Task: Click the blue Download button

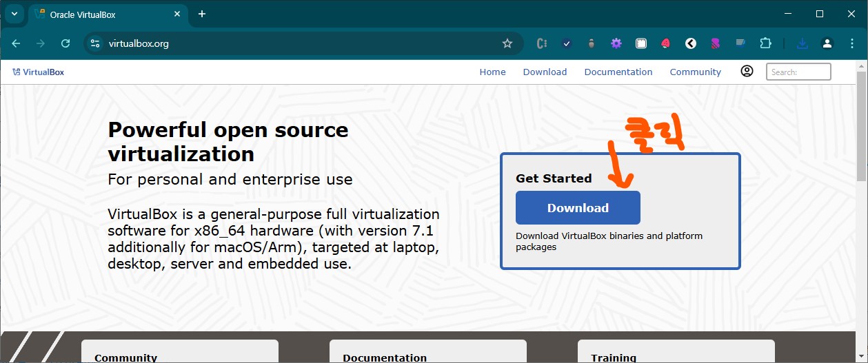Action: click(578, 208)
